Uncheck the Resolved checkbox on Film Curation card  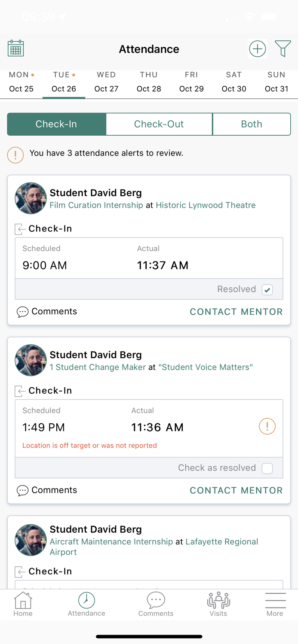tap(267, 289)
